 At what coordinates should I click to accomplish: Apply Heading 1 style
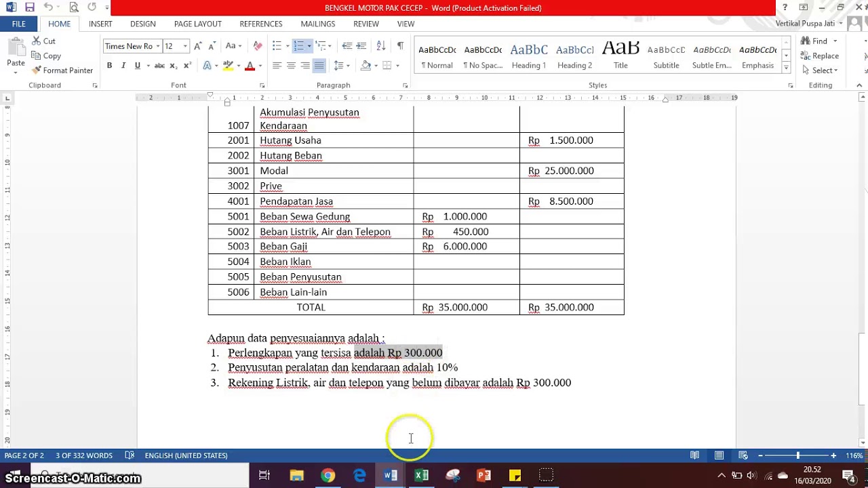[x=529, y=56]
